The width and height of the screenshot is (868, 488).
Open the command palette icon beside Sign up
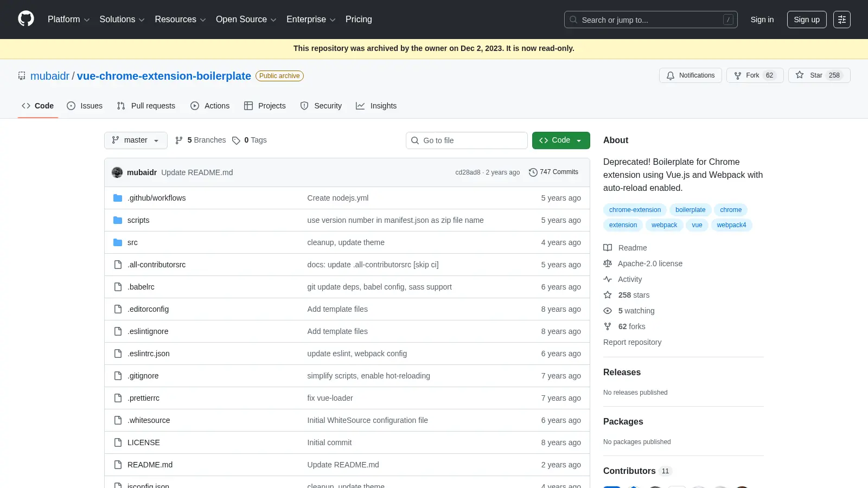[842, 20]
